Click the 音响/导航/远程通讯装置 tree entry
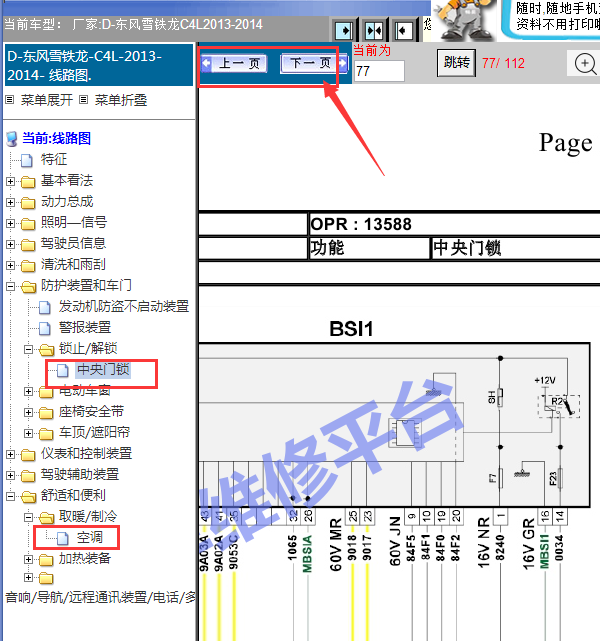 (100, 597)
